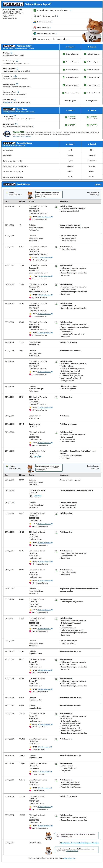
Task: Select the Owner 1 column header in Additional History
Action: [71, 47]
